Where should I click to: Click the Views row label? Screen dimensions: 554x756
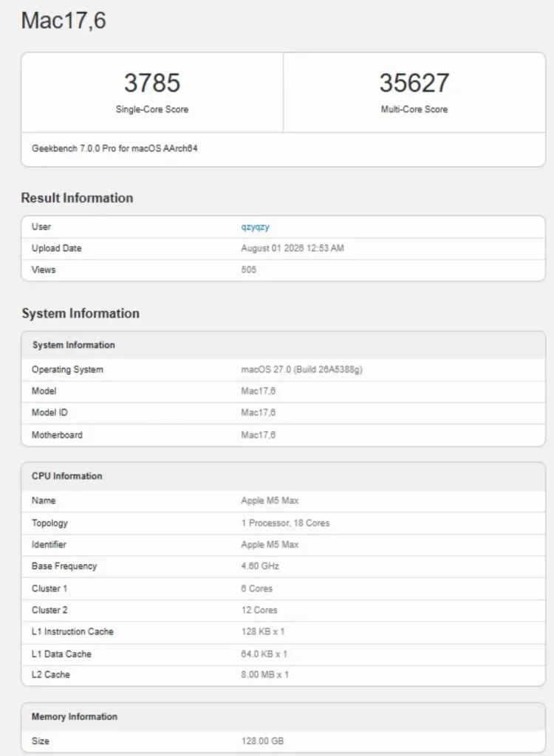[44, 270]
